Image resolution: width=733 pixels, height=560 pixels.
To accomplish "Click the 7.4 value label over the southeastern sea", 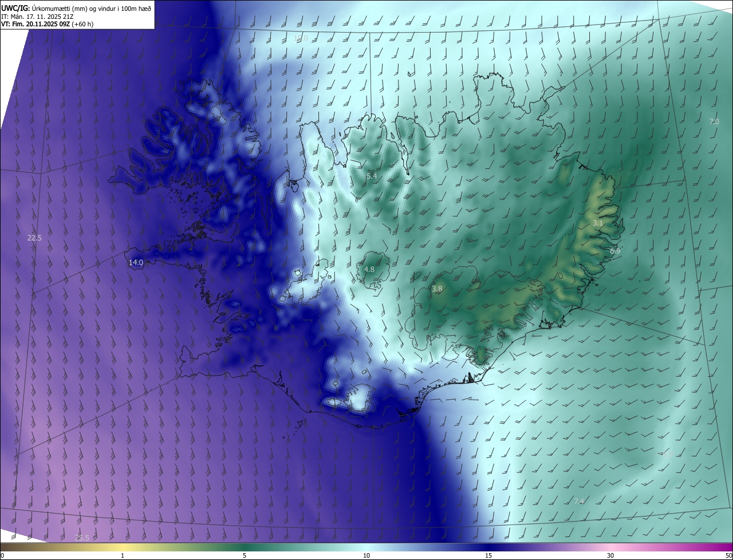I will [579, 501].
